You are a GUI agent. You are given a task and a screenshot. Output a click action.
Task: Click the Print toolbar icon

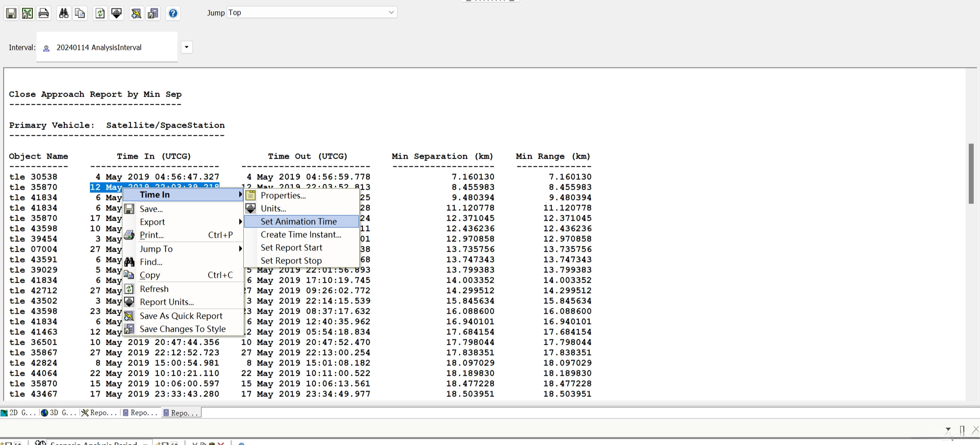[44, 13]
